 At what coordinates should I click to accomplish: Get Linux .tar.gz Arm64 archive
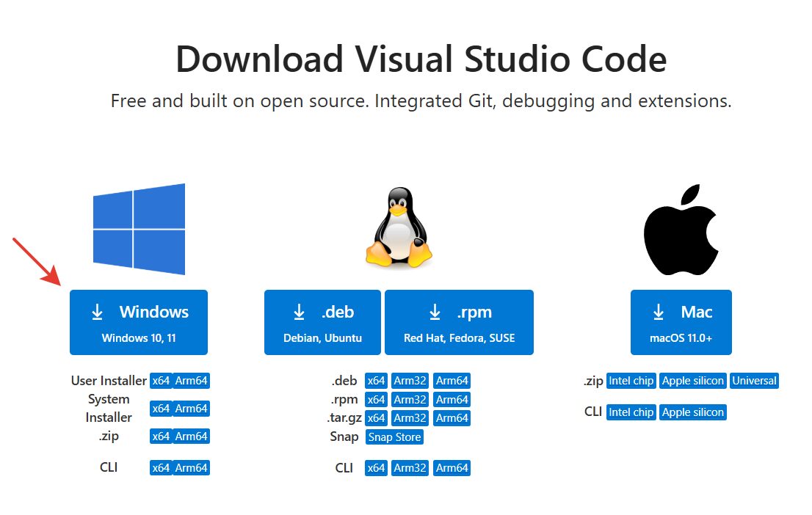(452, 417)
